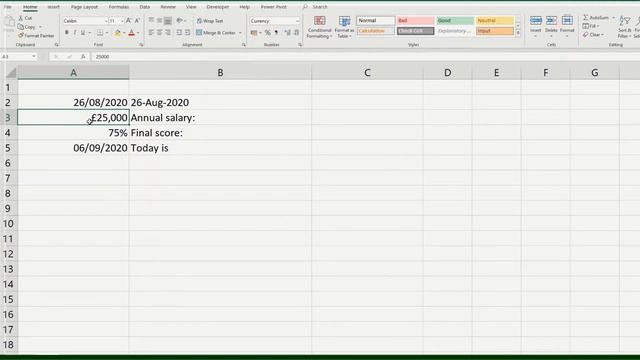This screenshot has width=640, height=360.
Task: Click the Insert Function fx icon
Action: pyautogui.click(x=83, y=57)
